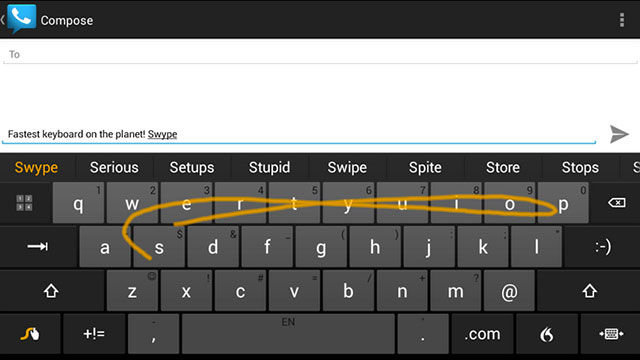Toggle the left shift key

(x=51, y=291)
